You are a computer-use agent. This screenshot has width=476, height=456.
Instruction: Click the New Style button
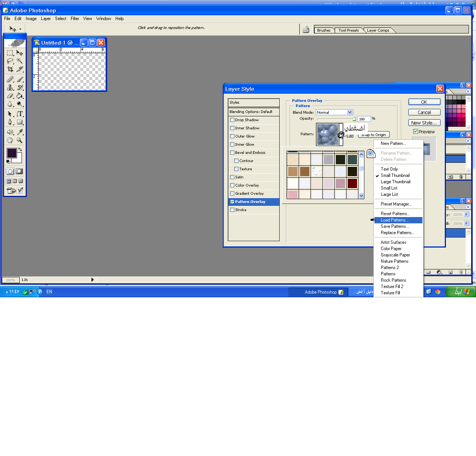pyautogui.click(x=424, y=123)
